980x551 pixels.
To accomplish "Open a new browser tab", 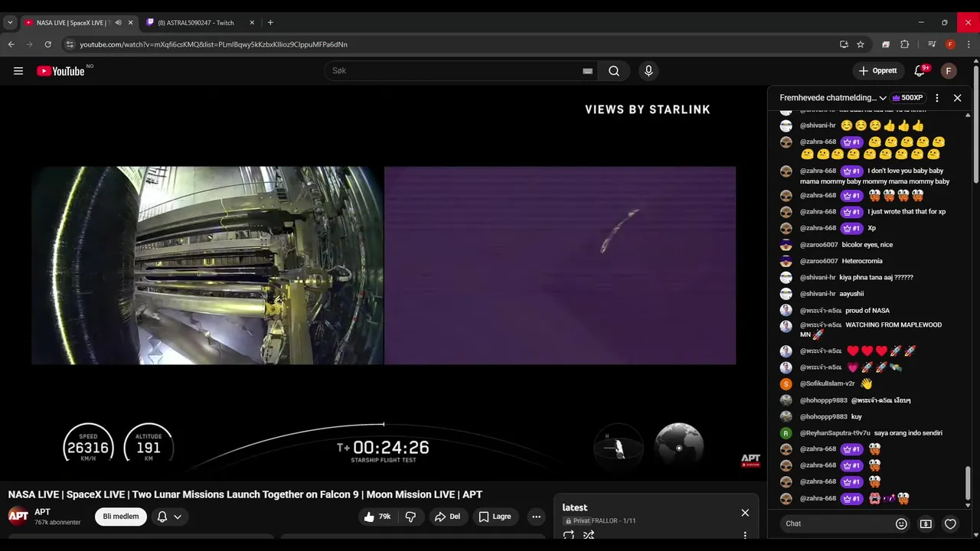I will pos(270,23).
